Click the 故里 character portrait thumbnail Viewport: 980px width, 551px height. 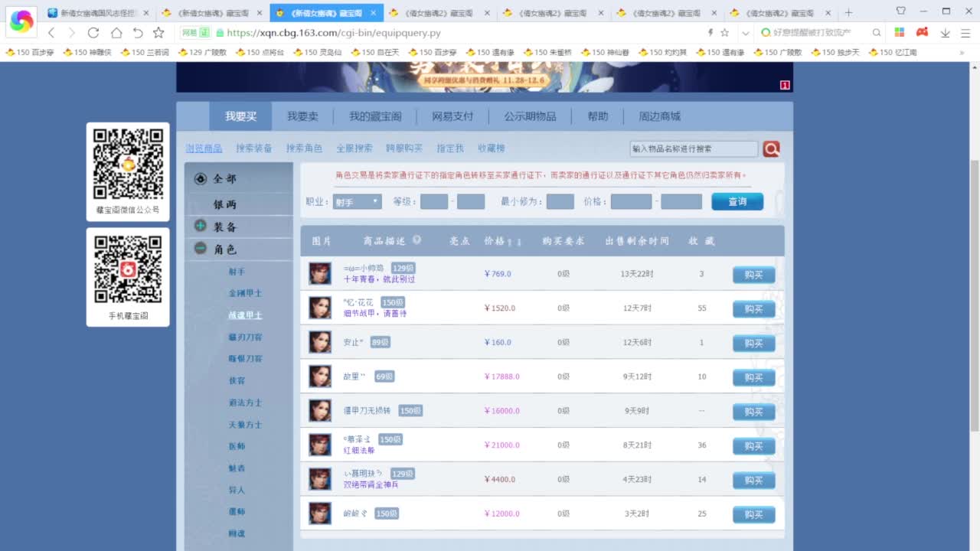[320, 377]
